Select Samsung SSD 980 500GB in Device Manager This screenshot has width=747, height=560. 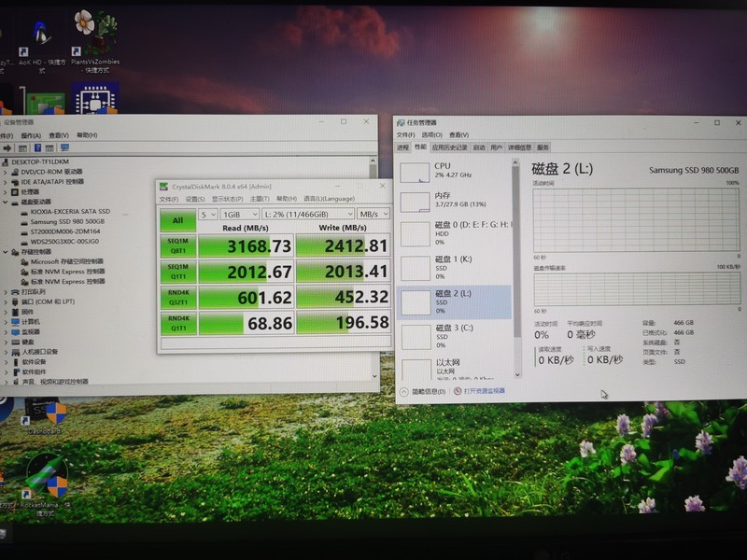pos(65,221)
